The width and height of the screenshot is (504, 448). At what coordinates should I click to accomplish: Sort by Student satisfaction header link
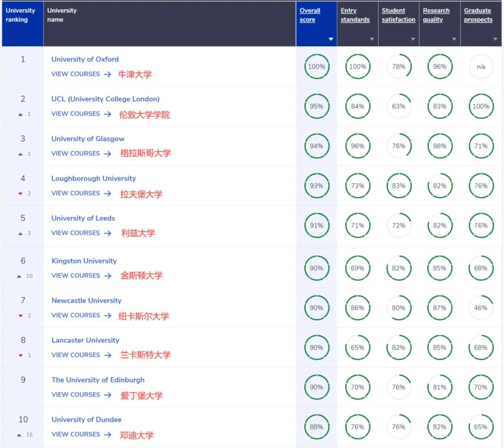pos(398,15)
